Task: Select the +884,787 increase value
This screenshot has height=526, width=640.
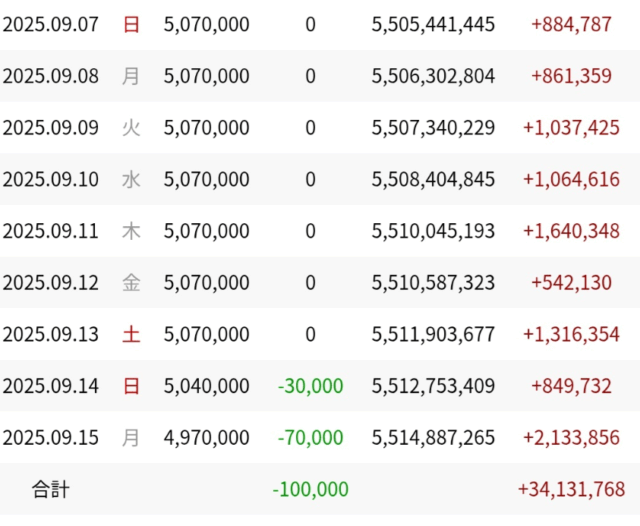Action: (x=571, y=24)
